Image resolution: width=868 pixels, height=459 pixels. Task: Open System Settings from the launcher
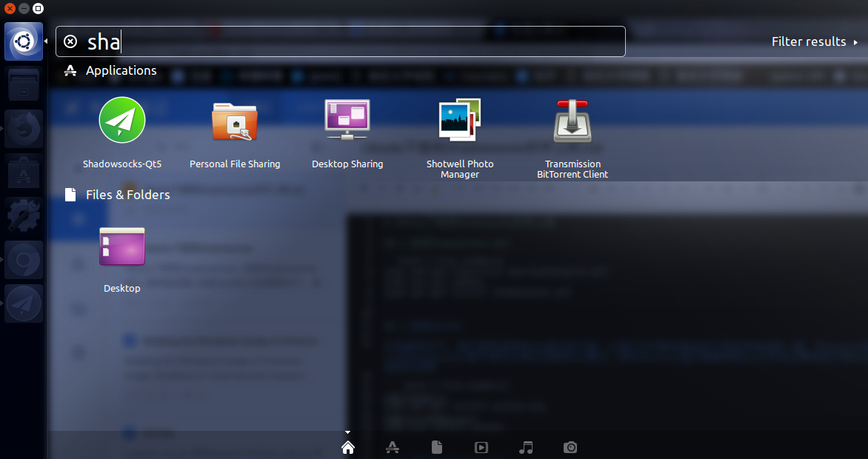pyautogui.click(x=24, y=216)
